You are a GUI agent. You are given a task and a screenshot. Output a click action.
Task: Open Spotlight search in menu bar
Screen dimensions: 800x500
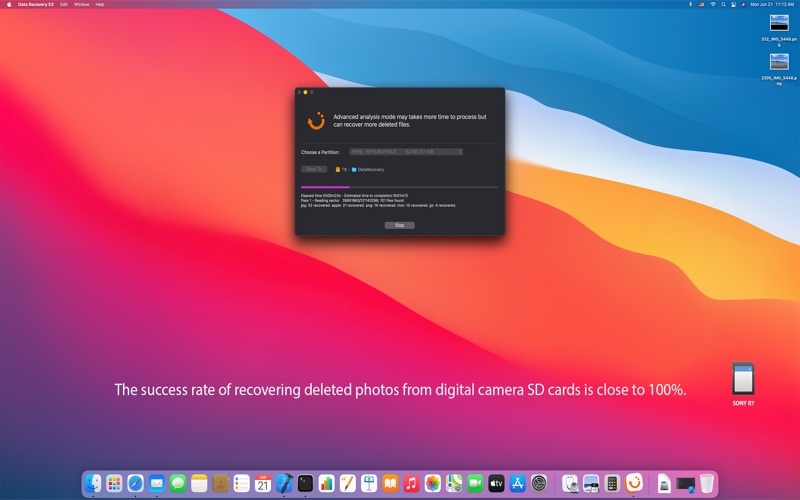723,4
